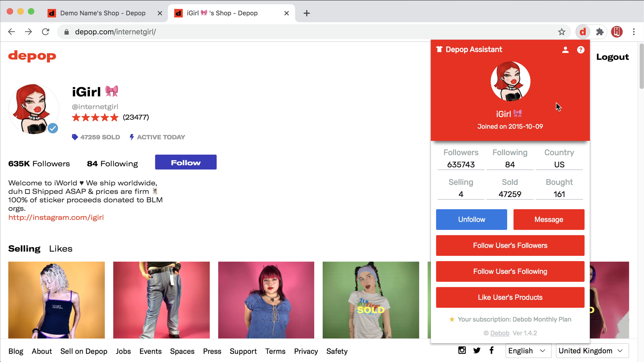This screenshot has height=362, width=644.
Task: Open Depop's Facebook icon in footer
Action: [x=491, y=350]
